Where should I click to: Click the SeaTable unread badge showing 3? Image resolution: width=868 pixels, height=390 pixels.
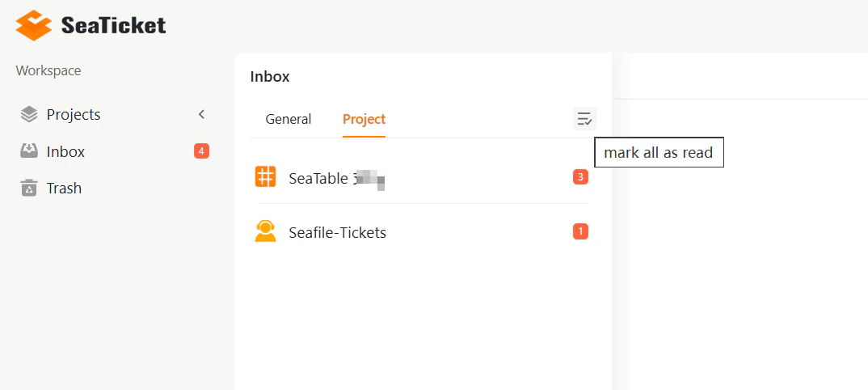click(x=580, y=177)
